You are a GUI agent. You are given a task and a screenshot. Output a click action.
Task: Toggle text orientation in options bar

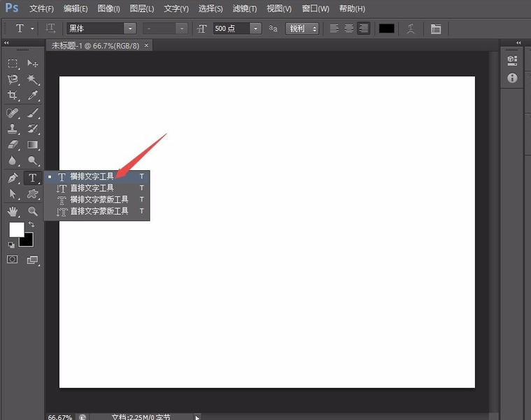coord(50,29)
